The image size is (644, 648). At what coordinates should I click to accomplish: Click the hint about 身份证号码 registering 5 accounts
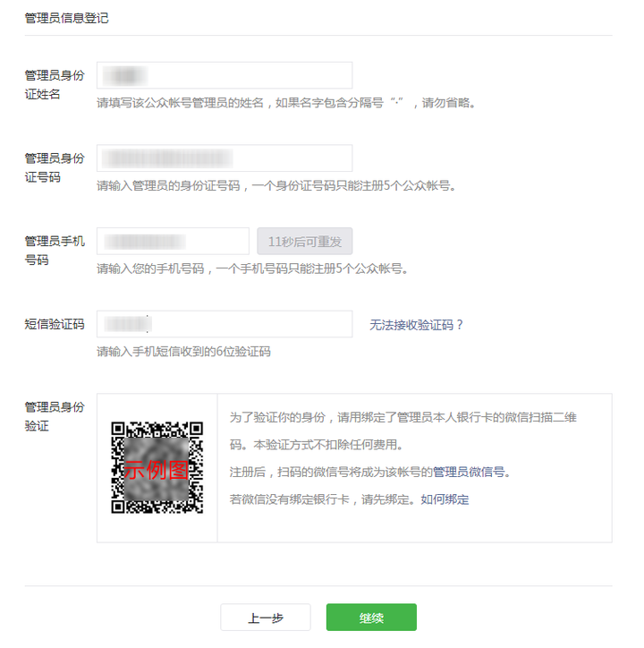click(x=276, y=185)
